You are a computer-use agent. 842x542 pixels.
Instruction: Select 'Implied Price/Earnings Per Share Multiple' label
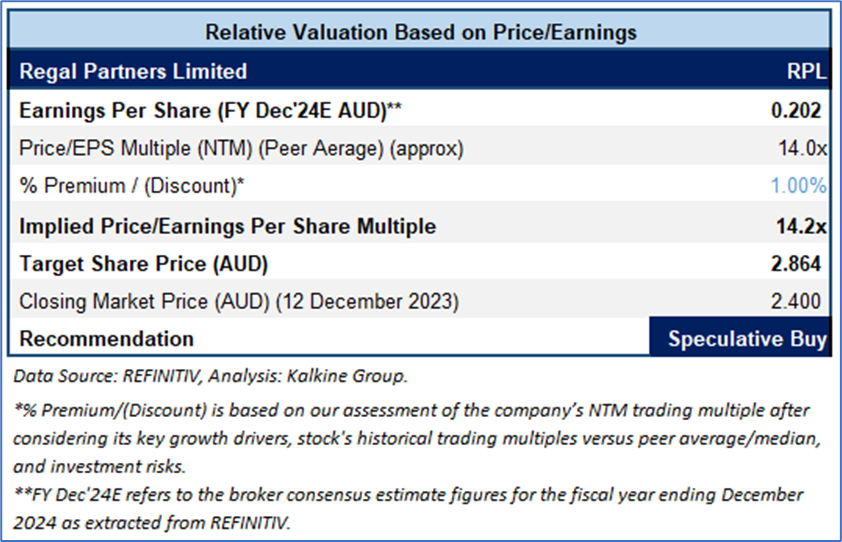tap(228, 226)
